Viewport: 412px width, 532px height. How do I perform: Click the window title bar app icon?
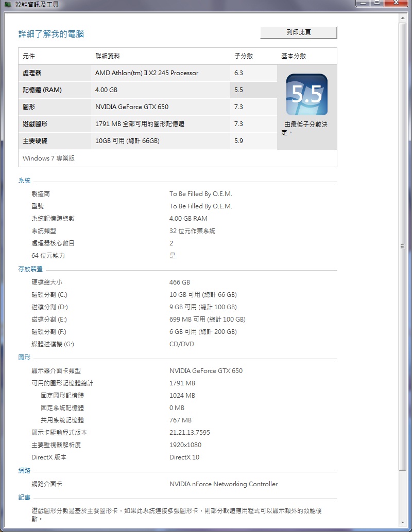click(8, 5)
